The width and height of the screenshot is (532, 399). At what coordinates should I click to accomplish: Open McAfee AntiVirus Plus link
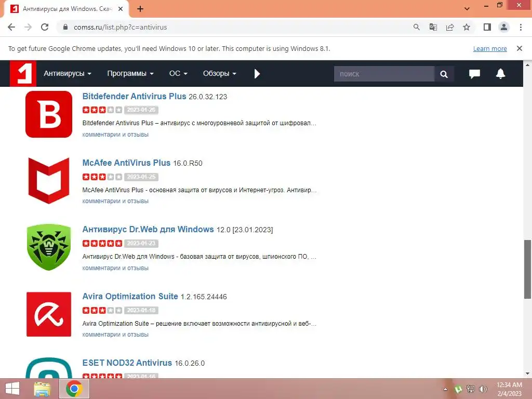pyautogui.click(x=126, y=163)
